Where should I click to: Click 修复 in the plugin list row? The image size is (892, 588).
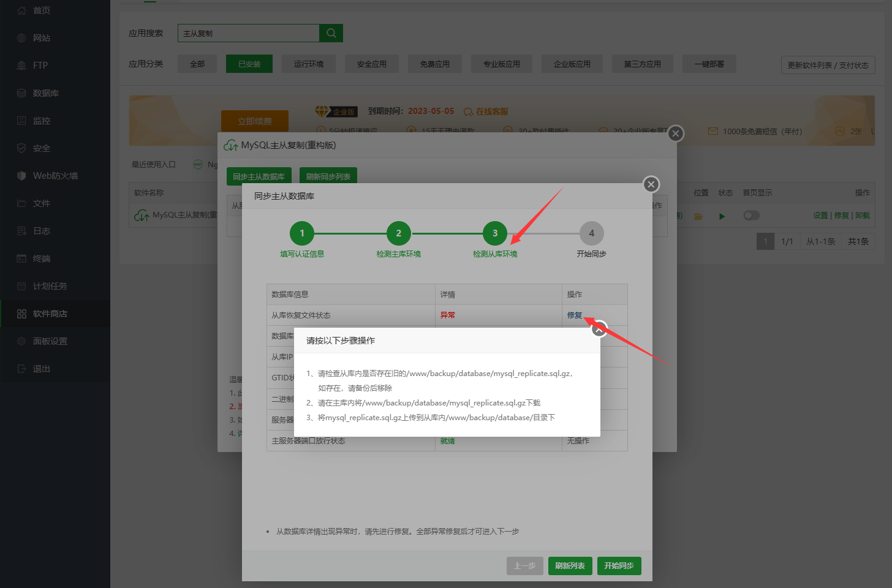point(842,216)
